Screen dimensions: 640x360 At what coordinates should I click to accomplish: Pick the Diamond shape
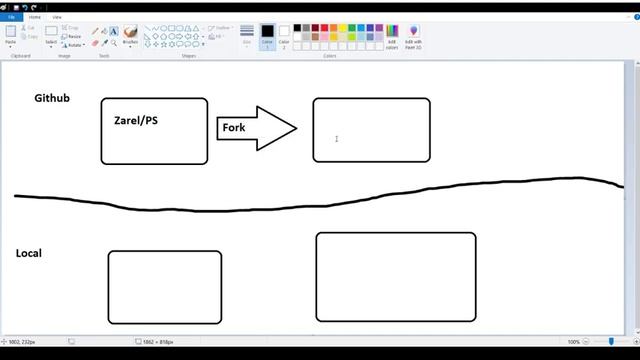[156, 36]
